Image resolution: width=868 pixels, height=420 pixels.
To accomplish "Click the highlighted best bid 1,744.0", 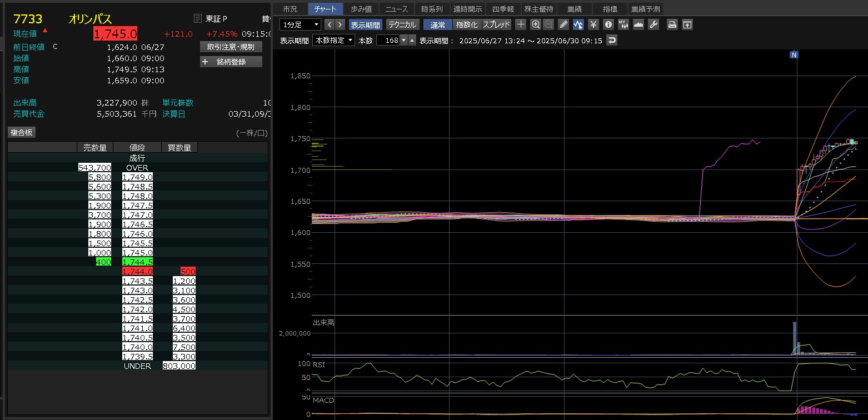I will tap(137, 271).
